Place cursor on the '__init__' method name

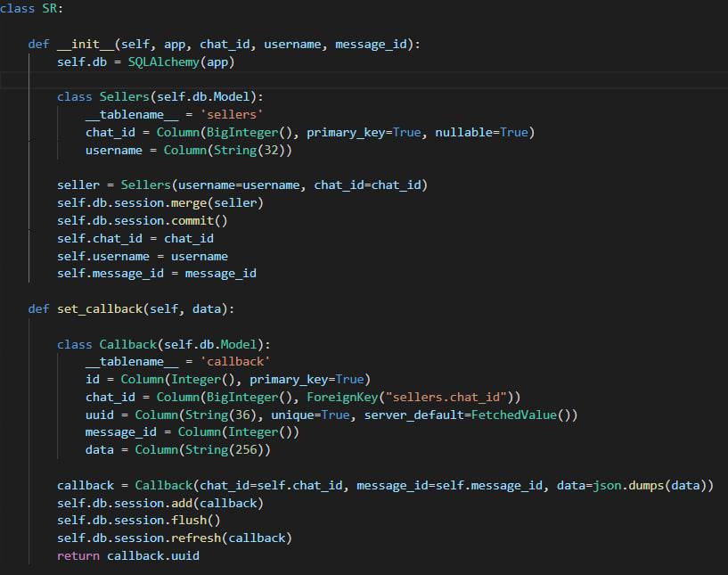(x=86, y=44)
